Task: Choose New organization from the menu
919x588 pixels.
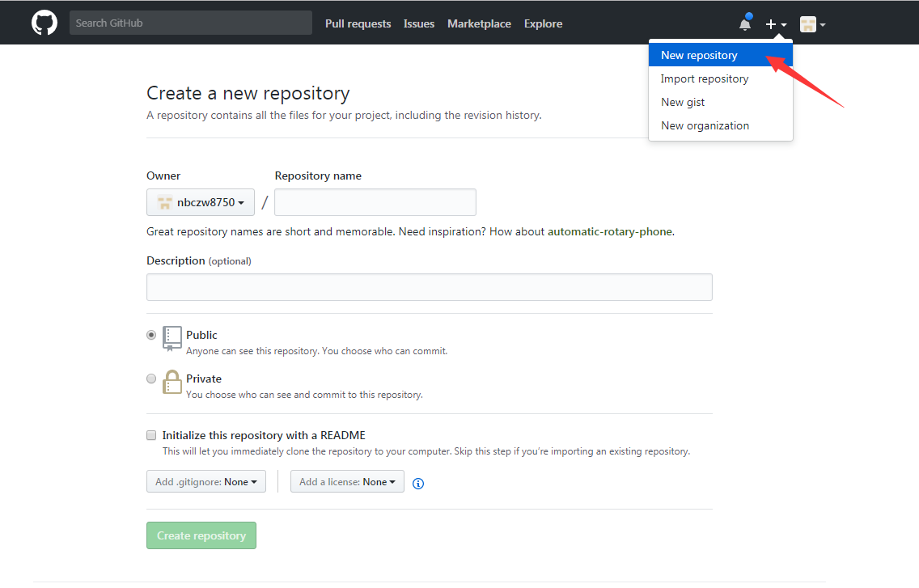Action: coord(720,125)
